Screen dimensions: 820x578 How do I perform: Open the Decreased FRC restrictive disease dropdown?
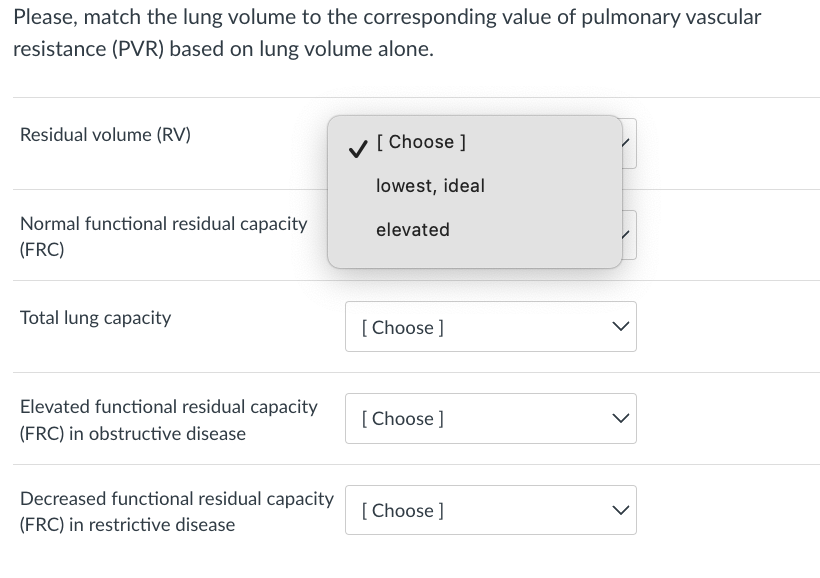pyautogui.click(x=490, y=510)
